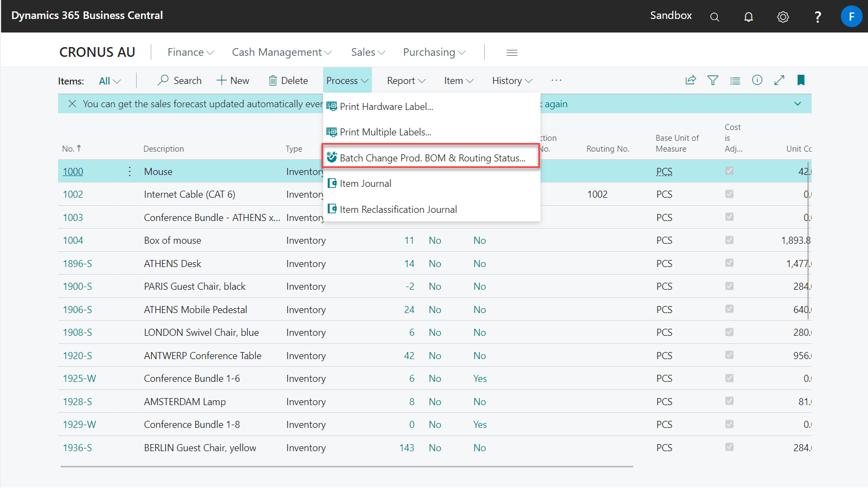Screen dimensions: 868x488
Task: Toggle the filter pane funnel icon
Action: (x=713, y=80)
